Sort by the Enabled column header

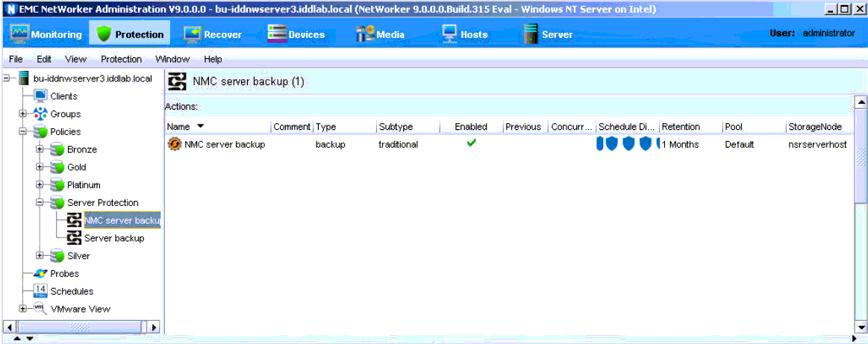[x=470, y=127]
